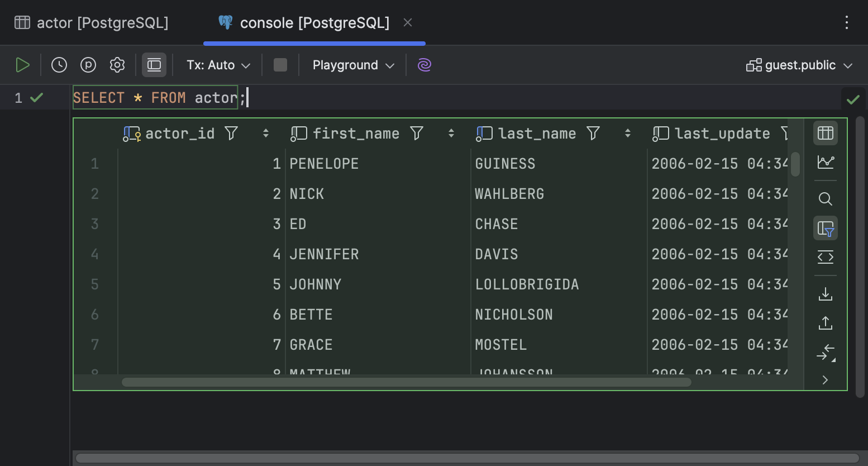
Task: Toggle the in-editor results button
Action: (x=154, y=65)
